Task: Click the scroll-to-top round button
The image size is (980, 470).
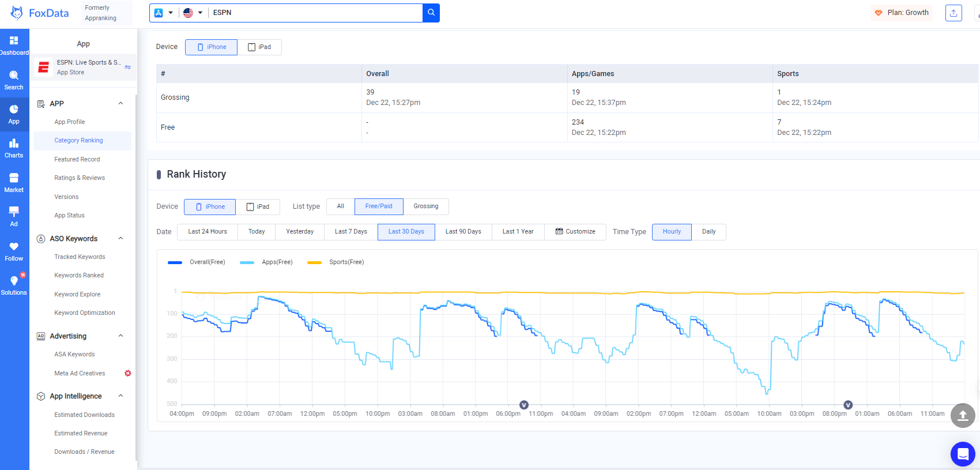Action: tap(963, 415)
